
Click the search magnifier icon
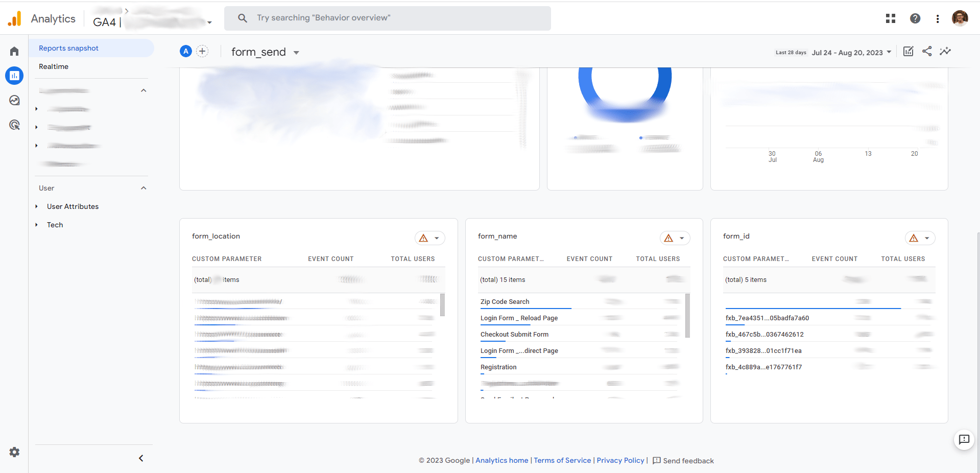point(243,18)
